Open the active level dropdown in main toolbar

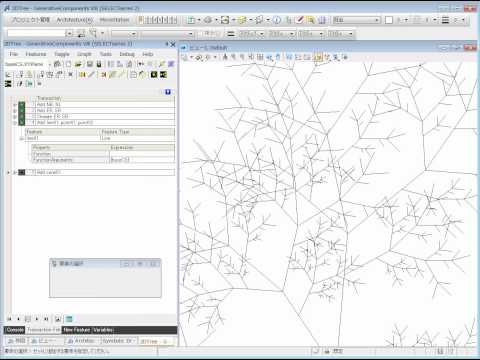coord(357,20)
